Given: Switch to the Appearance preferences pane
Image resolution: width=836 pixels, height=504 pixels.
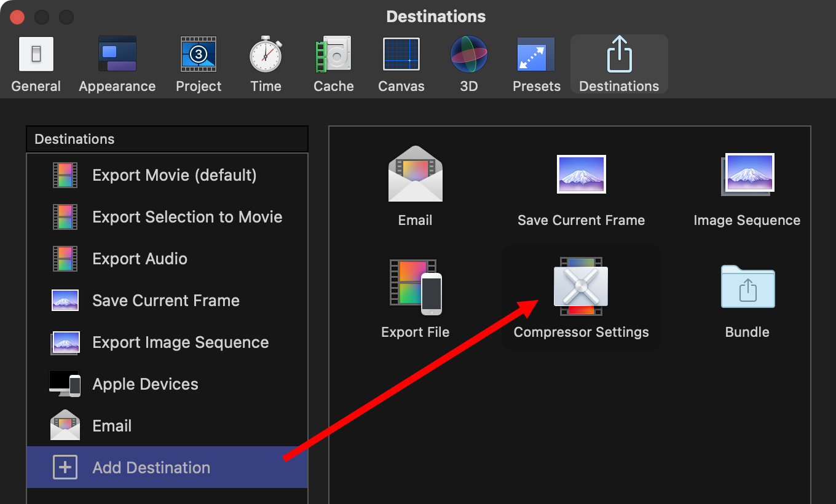Looking at the screenshot, I should coord(117,65).
